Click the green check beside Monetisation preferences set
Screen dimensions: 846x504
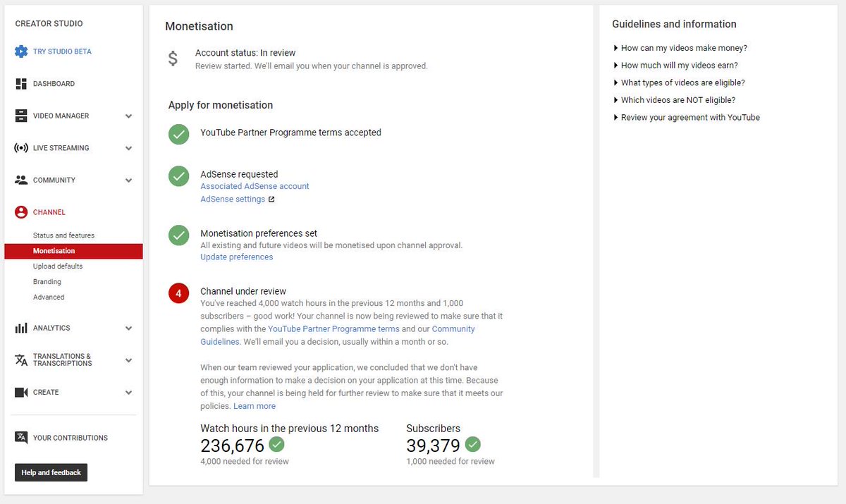179,235
